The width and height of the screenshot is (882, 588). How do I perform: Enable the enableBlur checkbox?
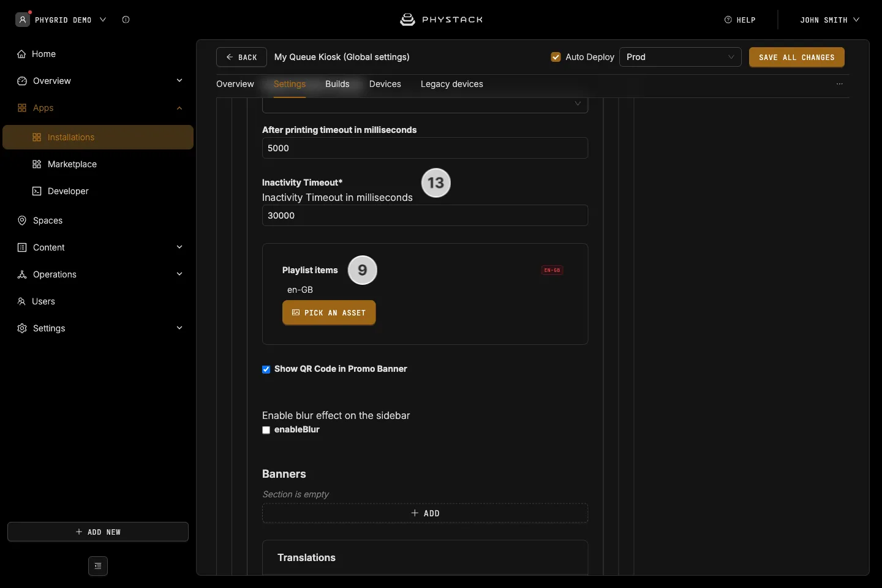(266, 430)
